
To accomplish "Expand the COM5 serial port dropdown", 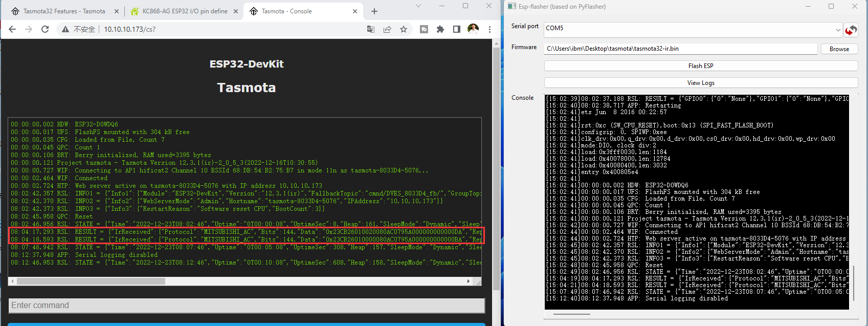I will 838,30.
